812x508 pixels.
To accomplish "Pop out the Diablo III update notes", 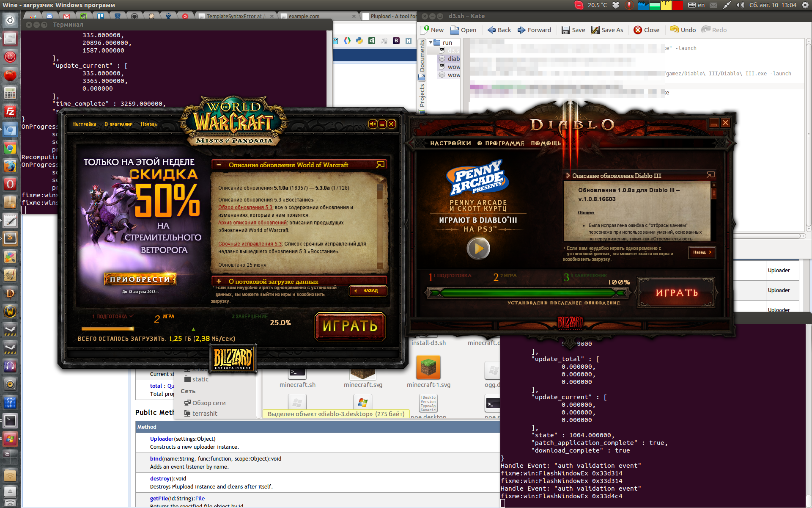I will pos(710,175).
